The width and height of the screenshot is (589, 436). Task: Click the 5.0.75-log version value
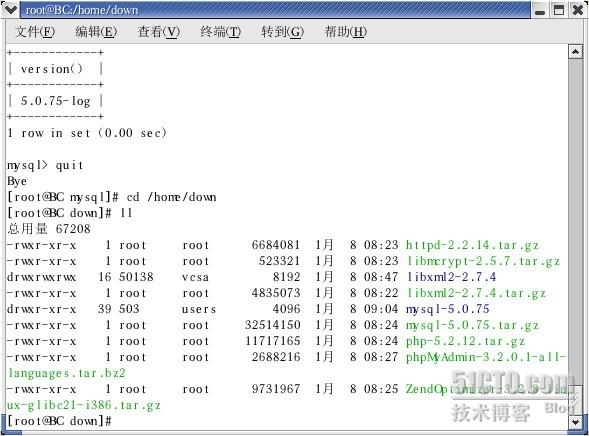point(56,101)
